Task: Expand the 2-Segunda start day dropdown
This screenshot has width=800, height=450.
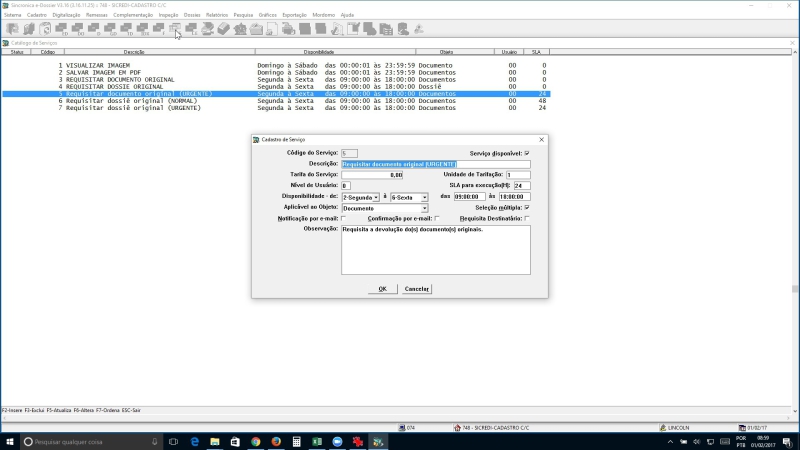Action: (376, 197)
